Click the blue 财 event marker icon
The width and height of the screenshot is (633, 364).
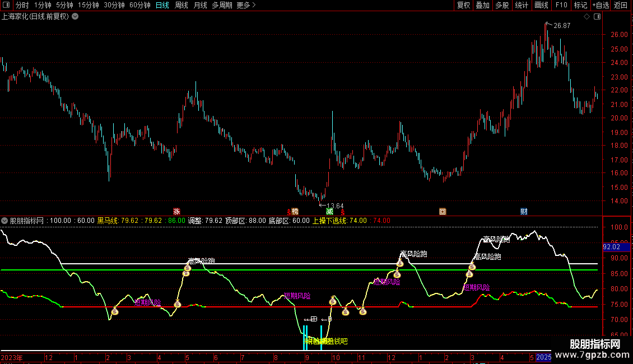[524, 212]
